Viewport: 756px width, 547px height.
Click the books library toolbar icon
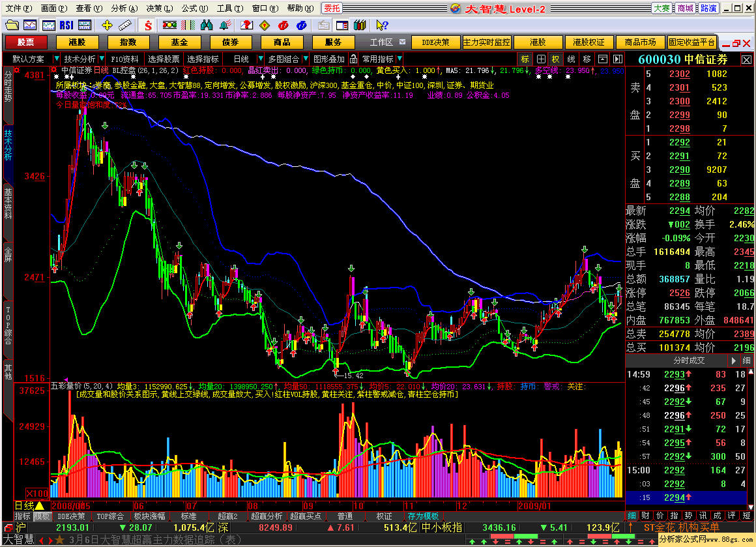(360, 25)
